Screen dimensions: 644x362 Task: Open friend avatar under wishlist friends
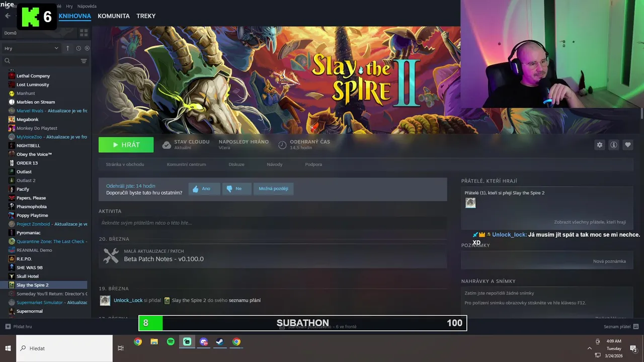click(470, 203)
